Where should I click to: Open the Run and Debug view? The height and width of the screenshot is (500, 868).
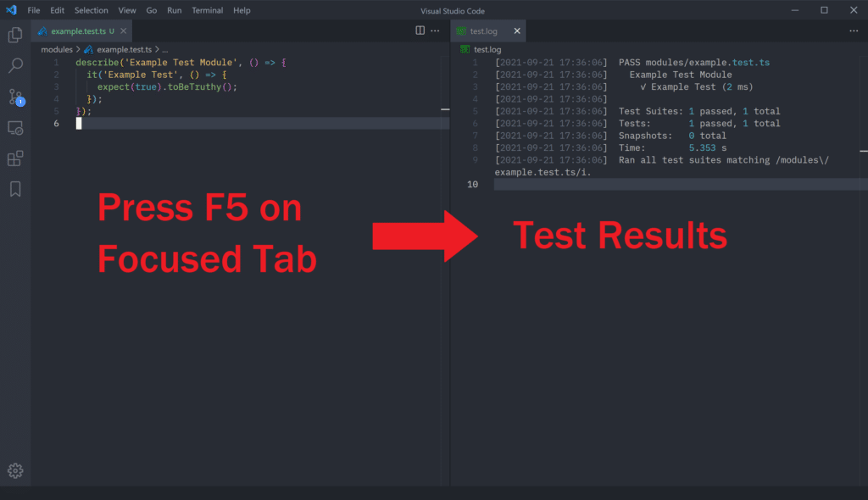pos(14,127)
